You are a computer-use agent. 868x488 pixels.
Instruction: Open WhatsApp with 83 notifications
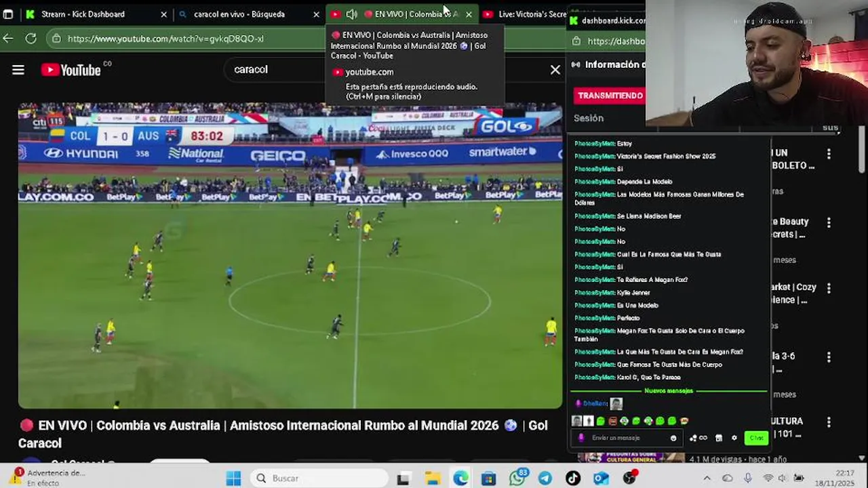pos(518,477)
